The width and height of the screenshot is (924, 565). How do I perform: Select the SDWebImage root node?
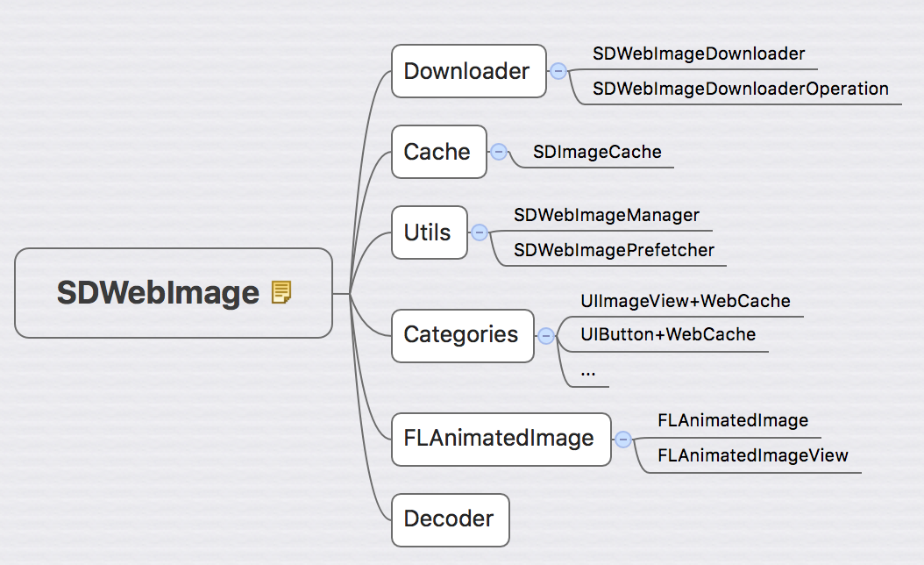174,293
